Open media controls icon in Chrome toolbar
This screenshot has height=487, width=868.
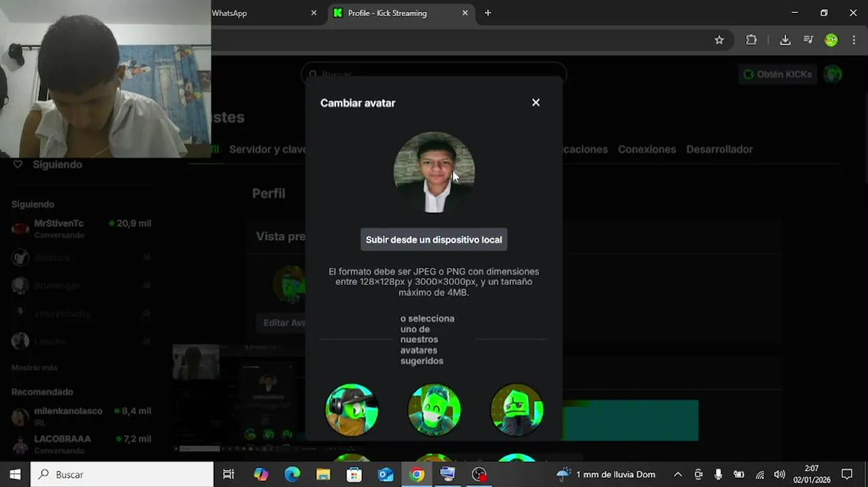coord(808,40)
